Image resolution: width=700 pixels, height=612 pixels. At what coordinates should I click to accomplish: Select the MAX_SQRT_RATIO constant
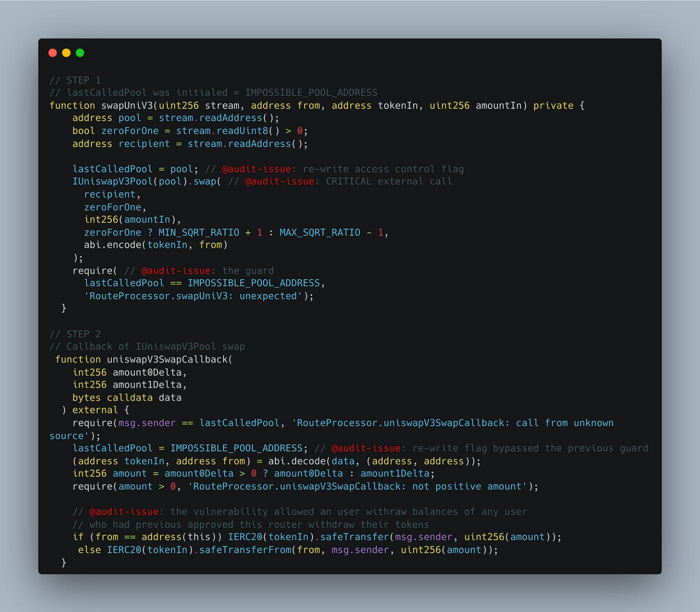coord(320,232)
